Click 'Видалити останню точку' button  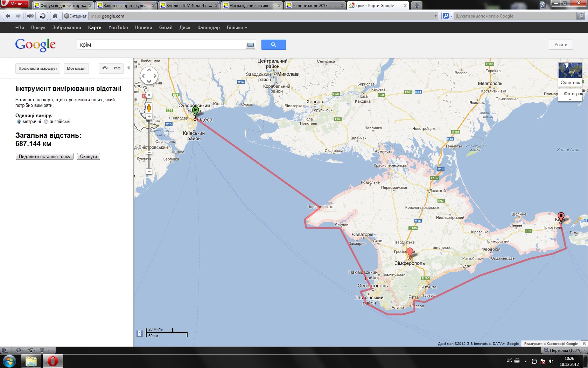(x=44, y=156)
